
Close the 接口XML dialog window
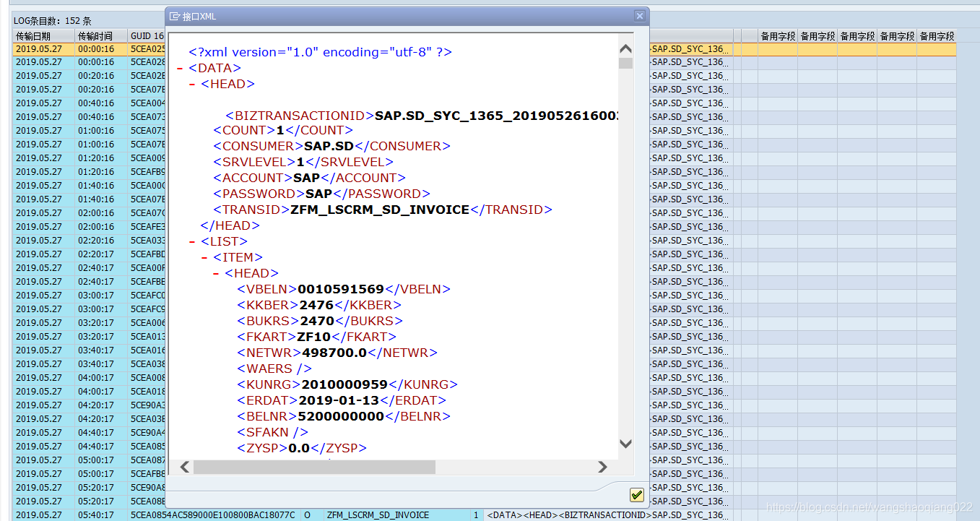click(639, 16)
